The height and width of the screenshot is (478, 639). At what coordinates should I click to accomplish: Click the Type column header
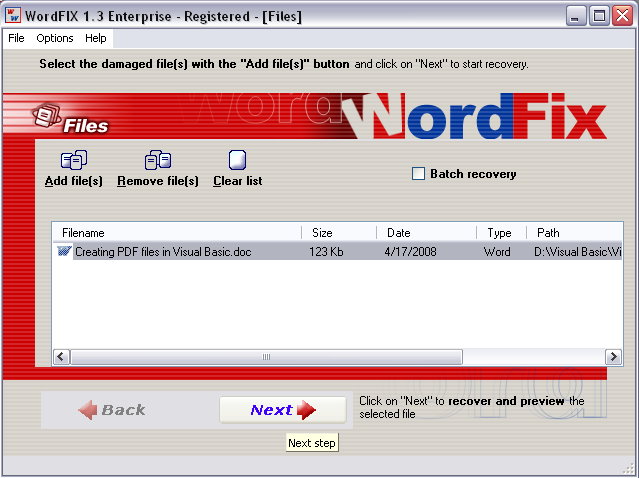point(502,233)
